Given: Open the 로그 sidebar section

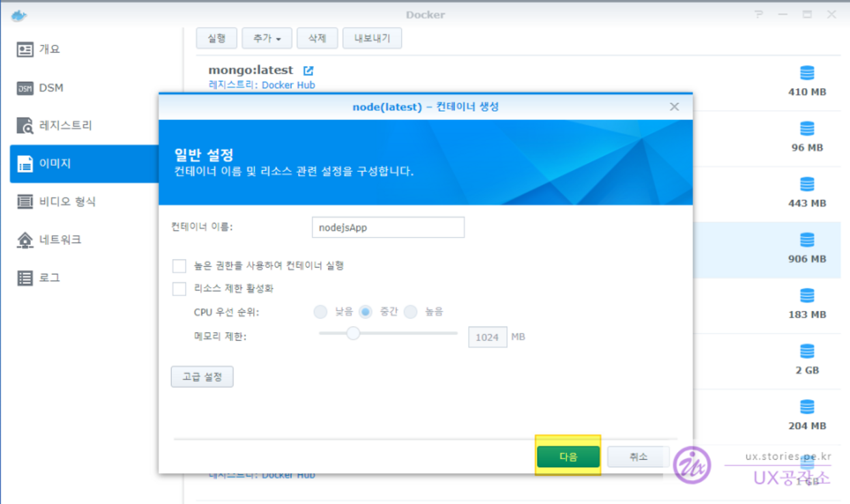Looking at the screenshot, I should (x=49, y=278).
